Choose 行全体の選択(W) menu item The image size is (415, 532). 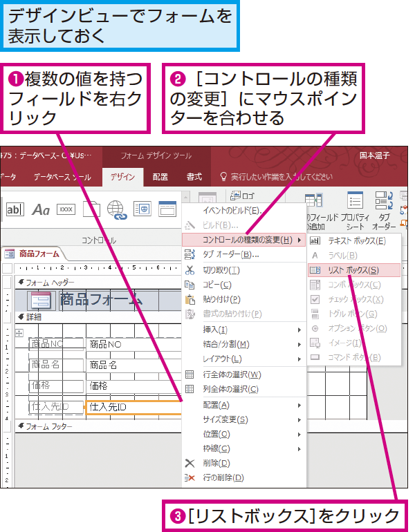click(244, 374)
